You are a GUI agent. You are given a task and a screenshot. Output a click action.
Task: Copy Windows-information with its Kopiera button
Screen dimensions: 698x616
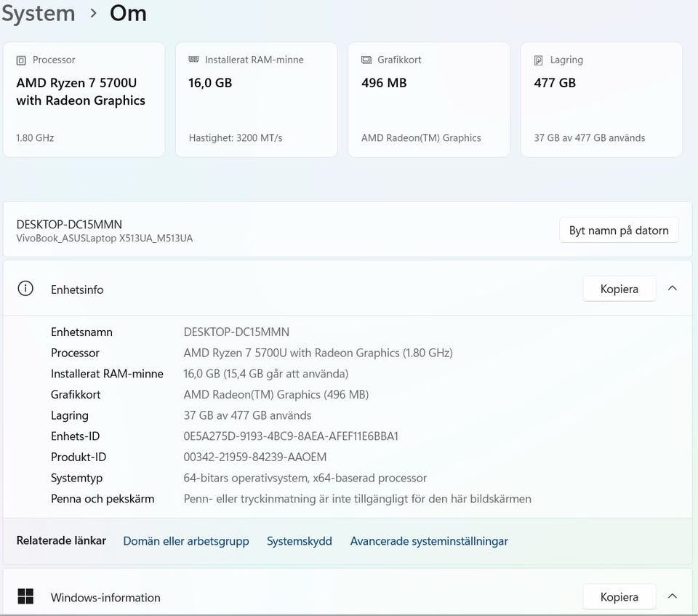(619, 596)
